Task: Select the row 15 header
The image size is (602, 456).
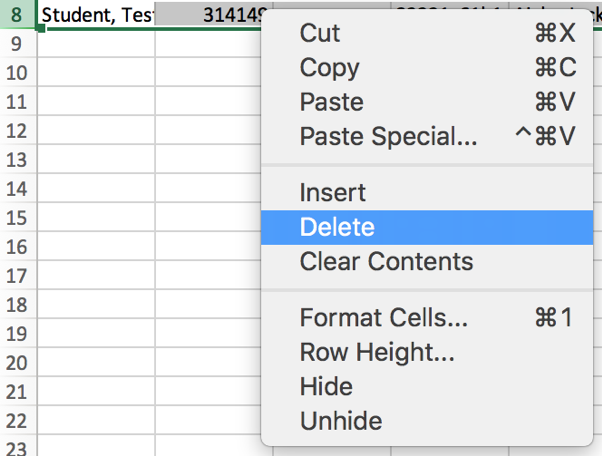Action: pos(16,218)
